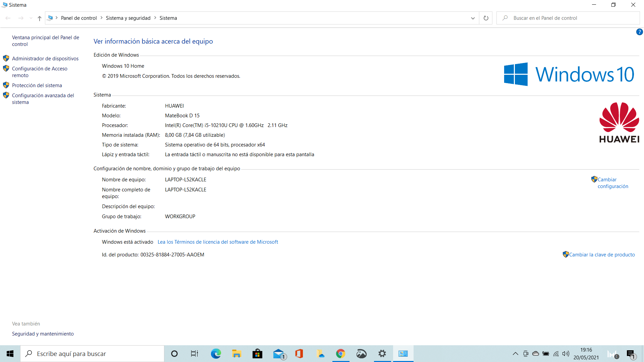Show hidden system tray icons
The width and height of the screenshot is (644, 362).
pos(516,354)
